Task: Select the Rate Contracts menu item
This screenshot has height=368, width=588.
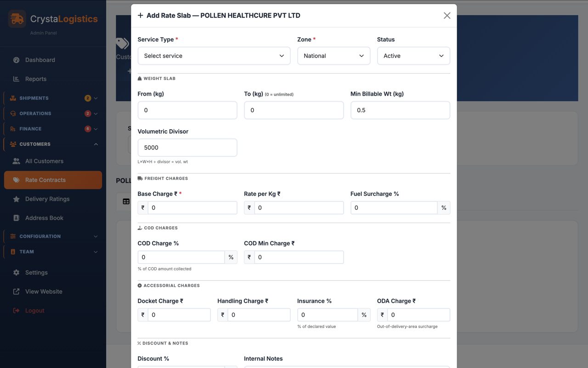Action: (x=53, y=180)
